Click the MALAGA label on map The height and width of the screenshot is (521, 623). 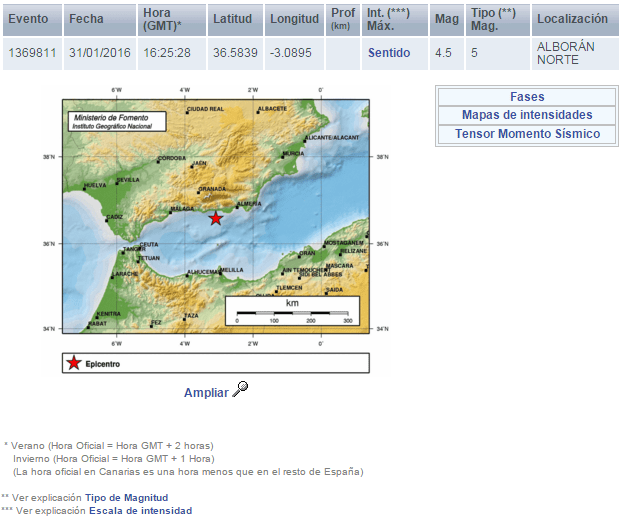point(182,209)
